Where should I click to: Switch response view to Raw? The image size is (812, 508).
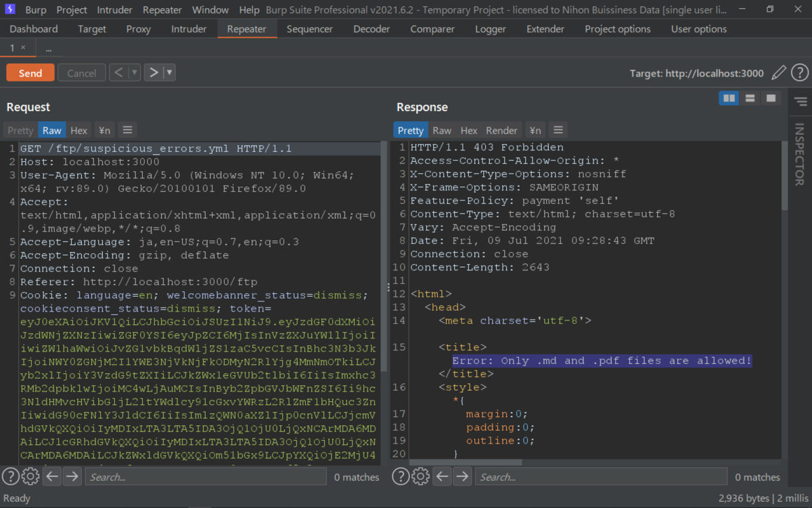(x=442, y=130)
